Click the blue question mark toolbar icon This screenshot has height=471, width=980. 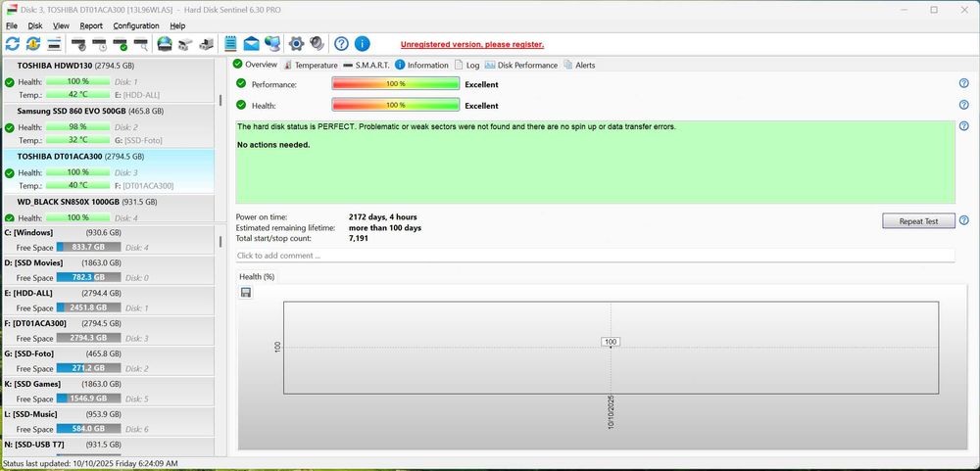[341, 44]
